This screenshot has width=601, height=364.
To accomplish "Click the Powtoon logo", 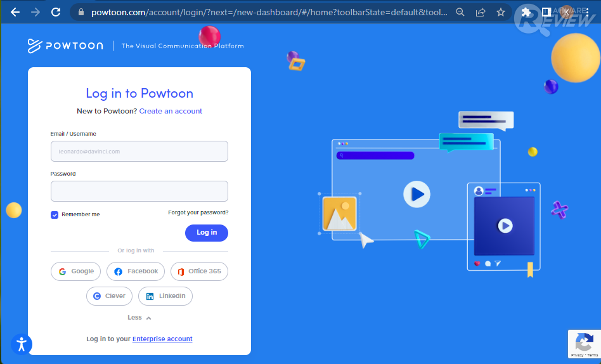I will tap(65, 46).
